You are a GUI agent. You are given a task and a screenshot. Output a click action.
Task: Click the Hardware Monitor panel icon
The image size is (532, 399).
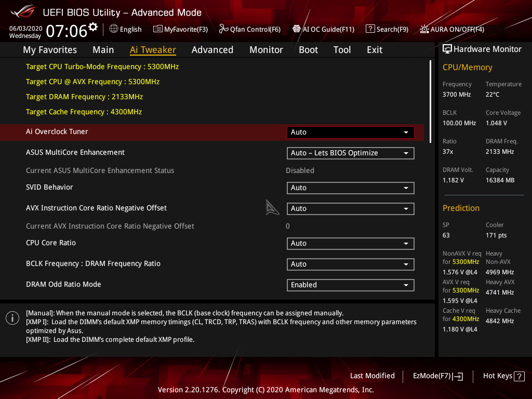447,48
